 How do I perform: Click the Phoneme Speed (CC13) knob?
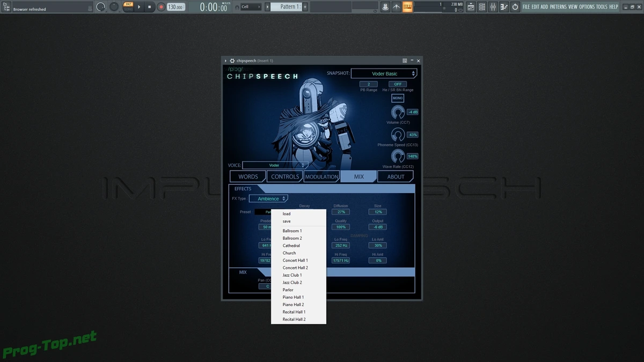398,135
